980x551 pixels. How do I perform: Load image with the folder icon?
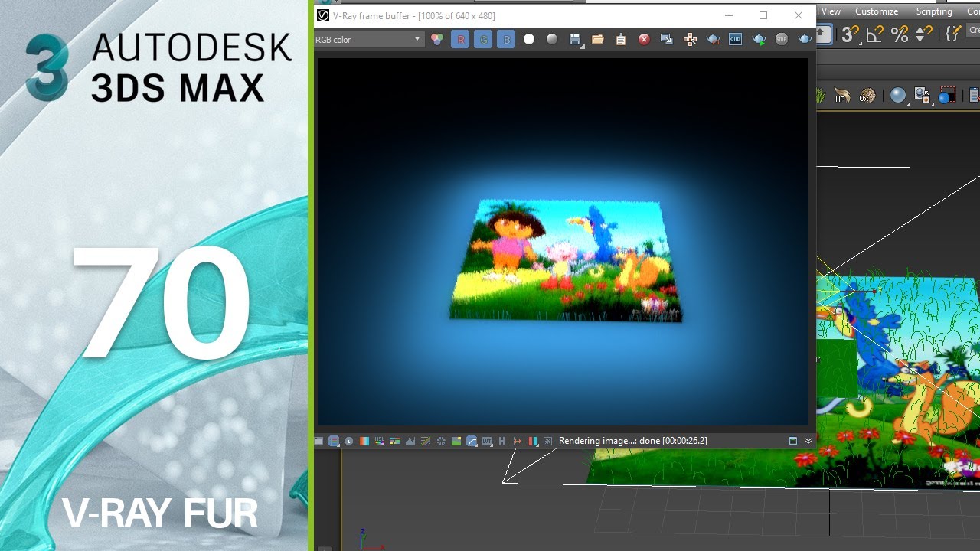[x=598, y=39]
